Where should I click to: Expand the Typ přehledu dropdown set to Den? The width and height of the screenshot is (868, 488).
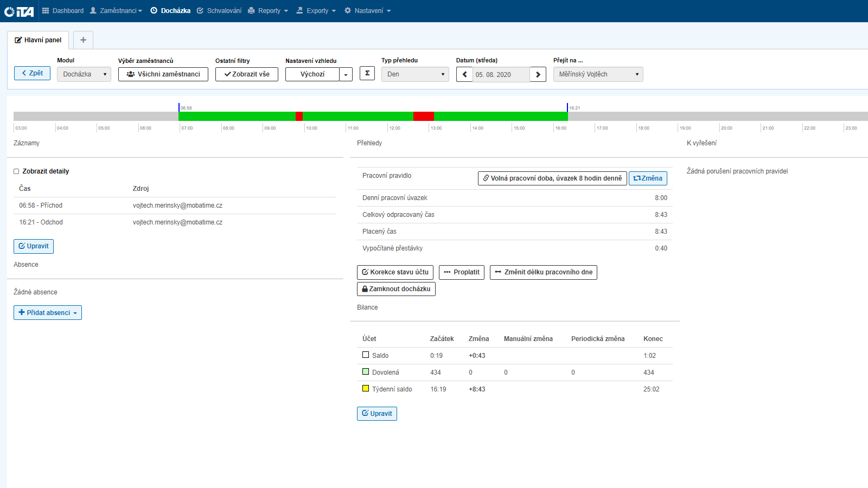tap(415, 74)
